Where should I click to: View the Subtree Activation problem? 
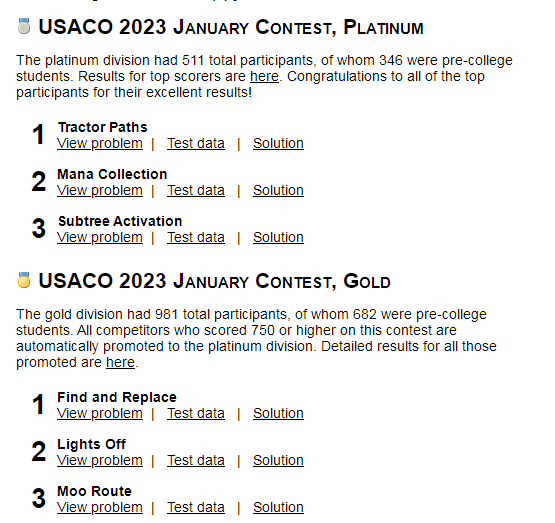(100, 238)
